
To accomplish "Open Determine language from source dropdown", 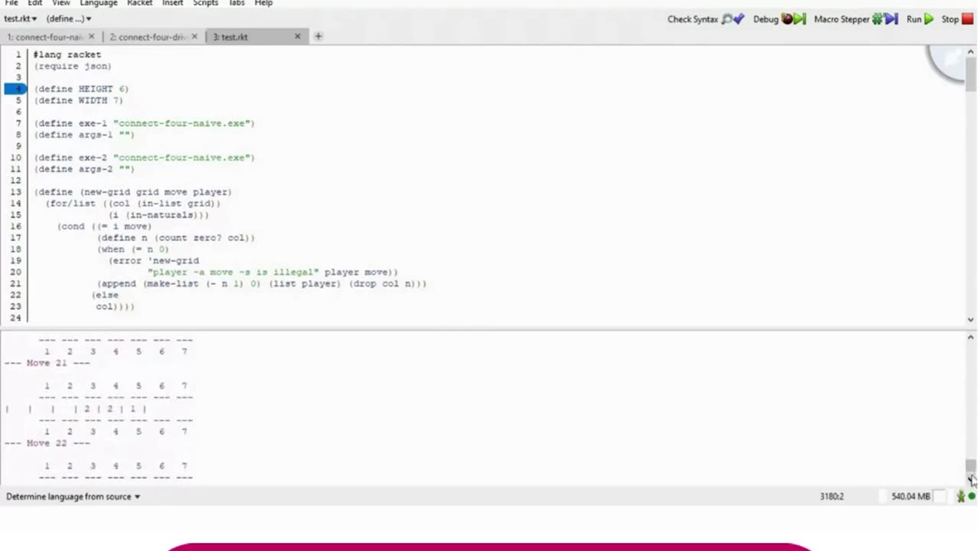I will 73,497.
